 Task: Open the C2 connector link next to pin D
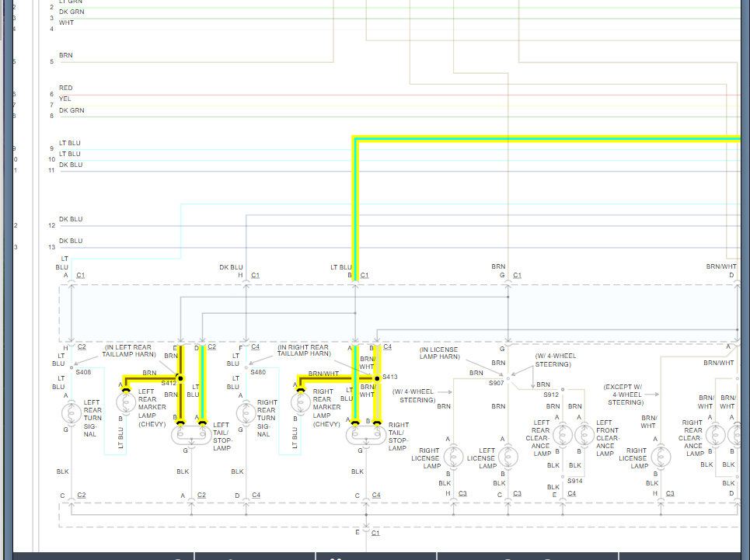tap(212, 347)
